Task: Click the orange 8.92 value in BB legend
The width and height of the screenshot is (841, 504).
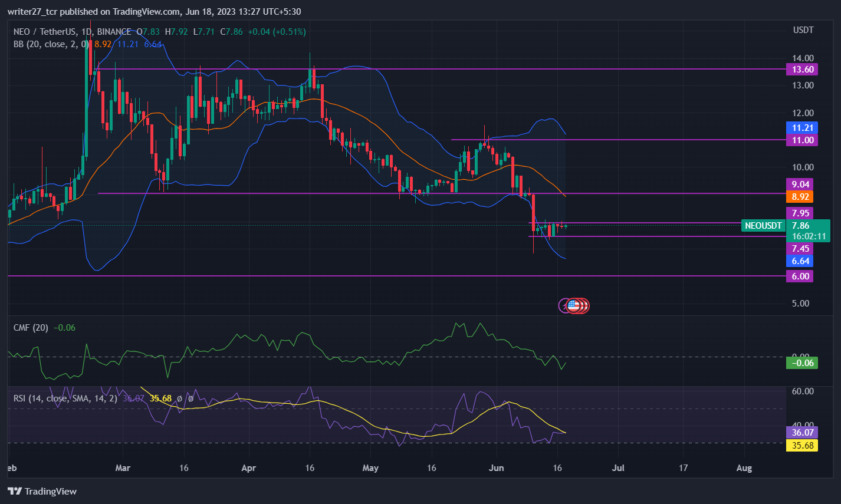Action: (x=103, y=44)
